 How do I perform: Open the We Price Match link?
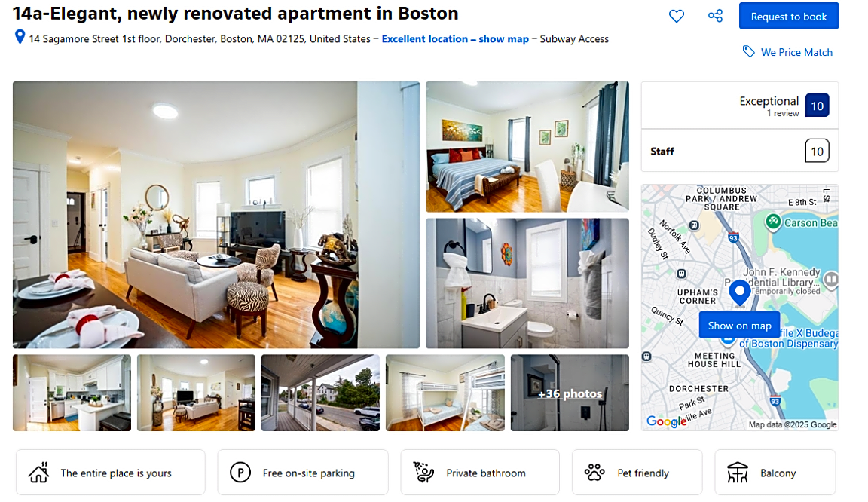pos(796,52)
